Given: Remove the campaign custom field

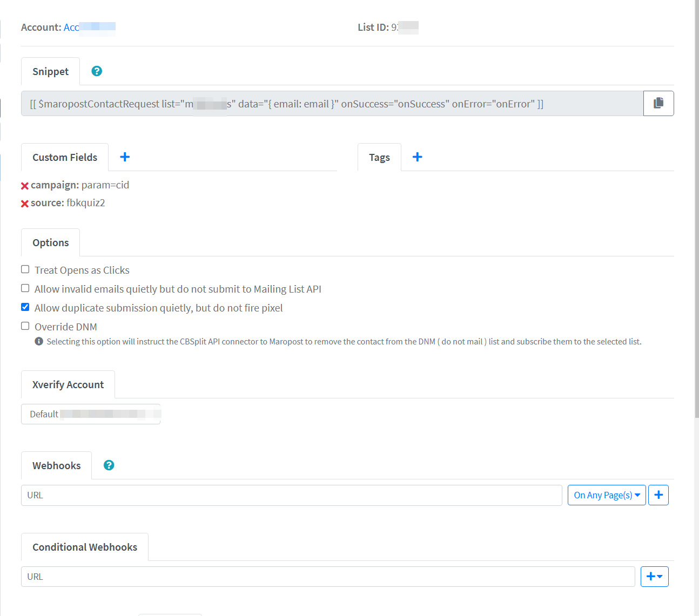Looking at the screenshot, I should (25, 186).
